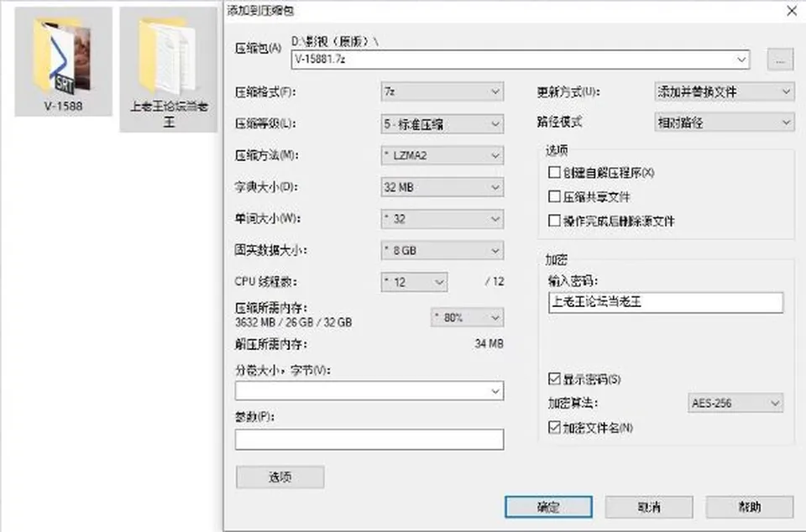The image size is (806, 532).
Task: Open the 路径模式 相对路径 dropdown
Action: [x=725, y=123]
